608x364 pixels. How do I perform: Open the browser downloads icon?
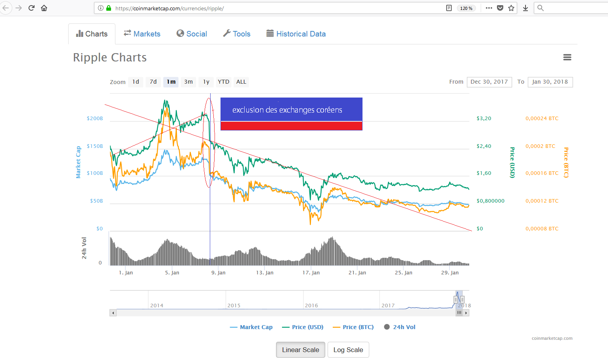(525, 8)
